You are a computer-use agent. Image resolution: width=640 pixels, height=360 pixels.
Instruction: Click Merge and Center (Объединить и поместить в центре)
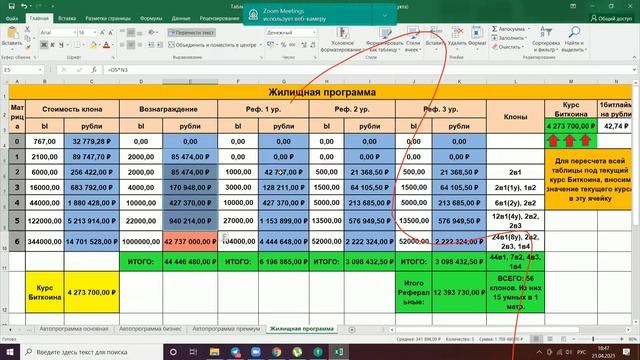[x=213, y=45]
